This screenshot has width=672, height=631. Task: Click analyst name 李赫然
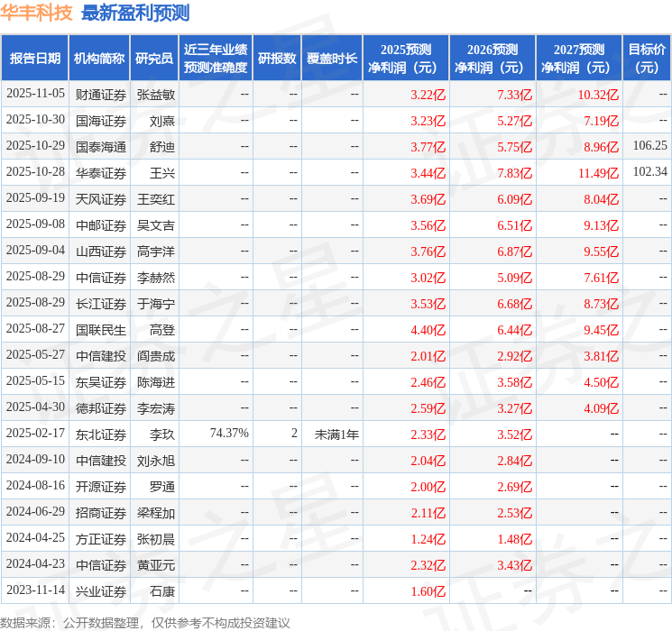pyautogui.click(x=156, y=278)
